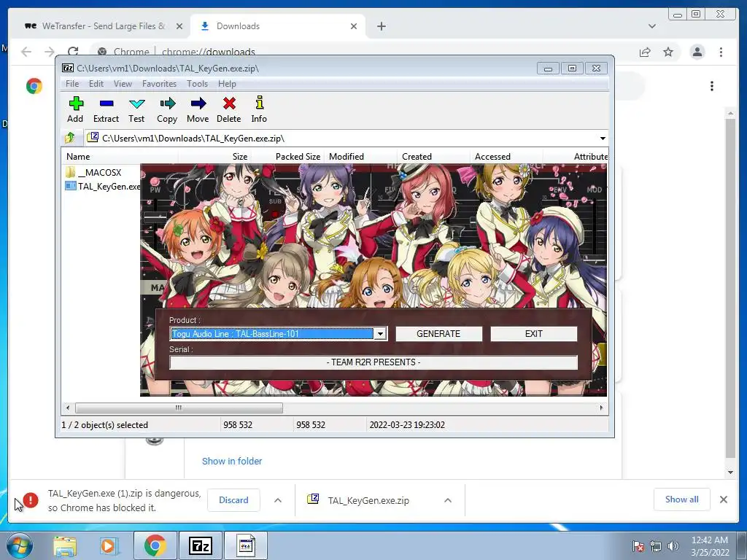Viewport: 747px width, 560px height.
Task: Click Chrome's forward arrow
Action: (x=50, y=52)
